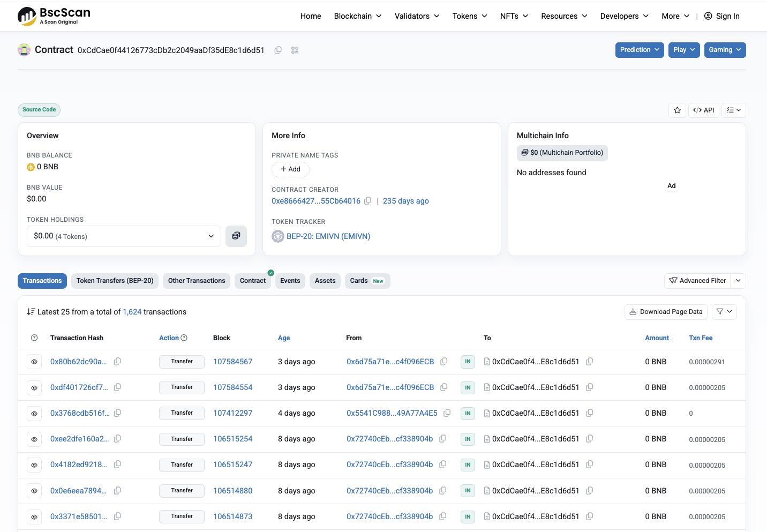Copy transaction hash 0x80b62dc90a...
Screen dimensions: 767x532
point(117,362)
